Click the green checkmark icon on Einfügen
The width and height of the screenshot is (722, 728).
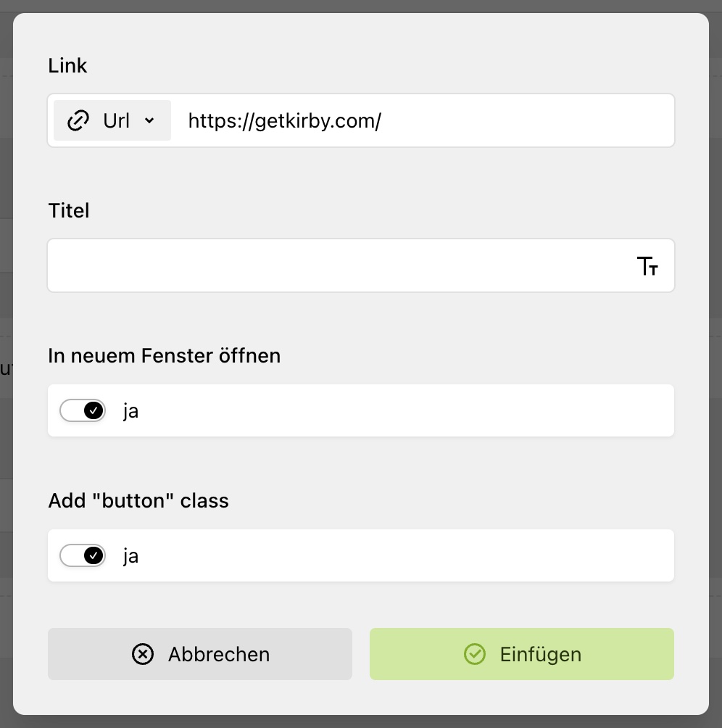click(474, 654)
